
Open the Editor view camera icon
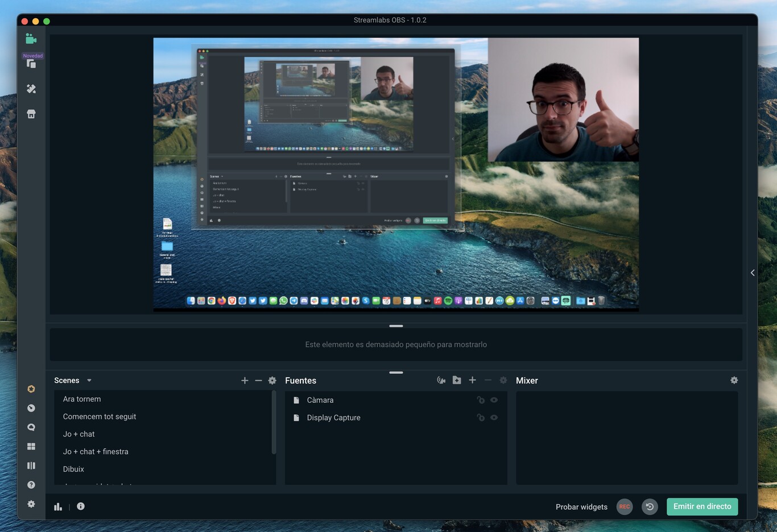point(31,38)
